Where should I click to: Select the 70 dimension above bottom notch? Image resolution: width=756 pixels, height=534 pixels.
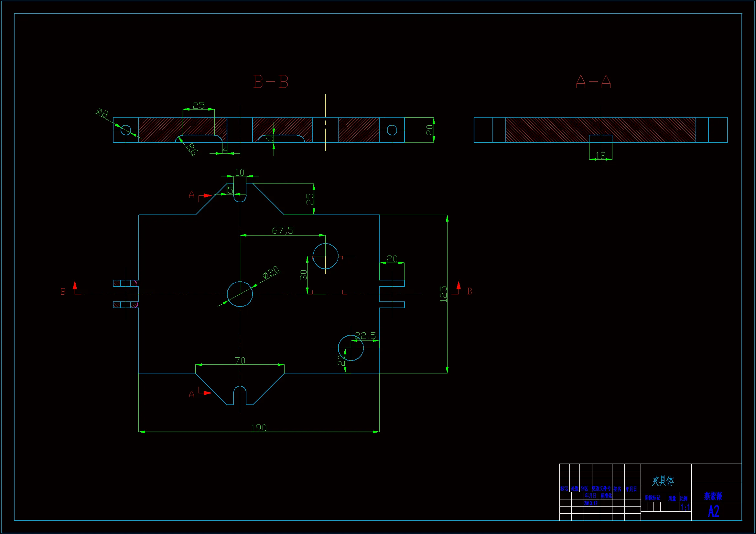click(x=240, y=361)
